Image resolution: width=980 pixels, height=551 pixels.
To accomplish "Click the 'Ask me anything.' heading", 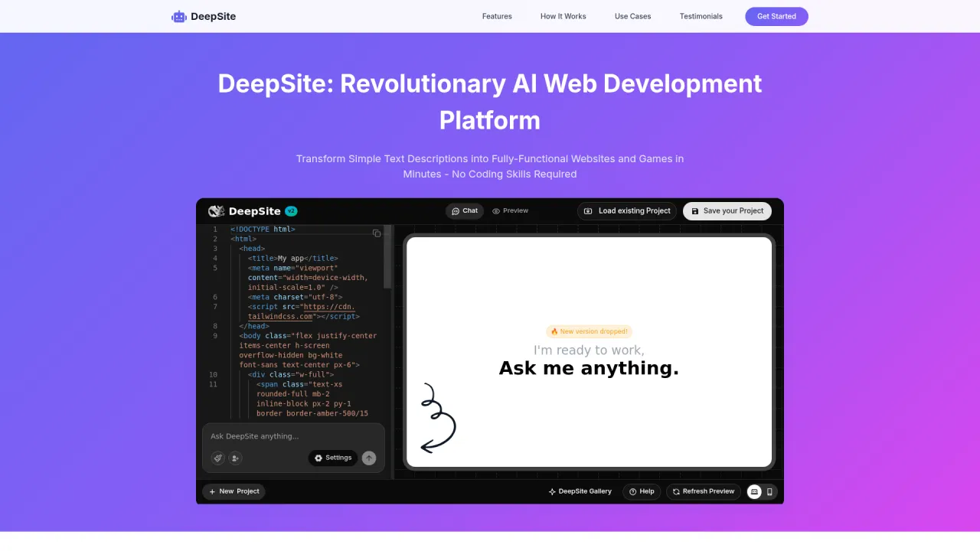I will (589, 368).
